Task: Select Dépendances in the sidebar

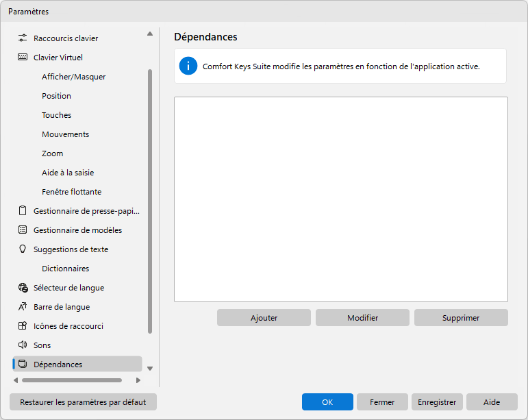Action: point(77,364)
